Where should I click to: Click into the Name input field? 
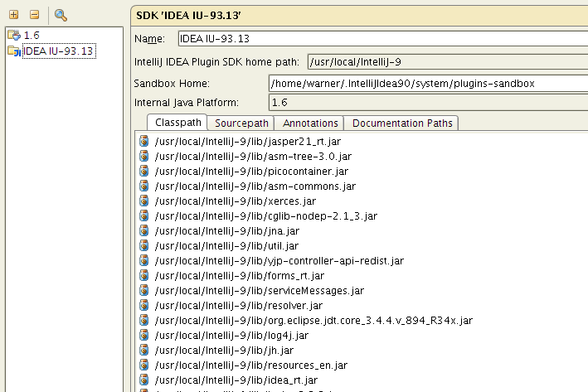pyautogui.click(x=383, y=39)
